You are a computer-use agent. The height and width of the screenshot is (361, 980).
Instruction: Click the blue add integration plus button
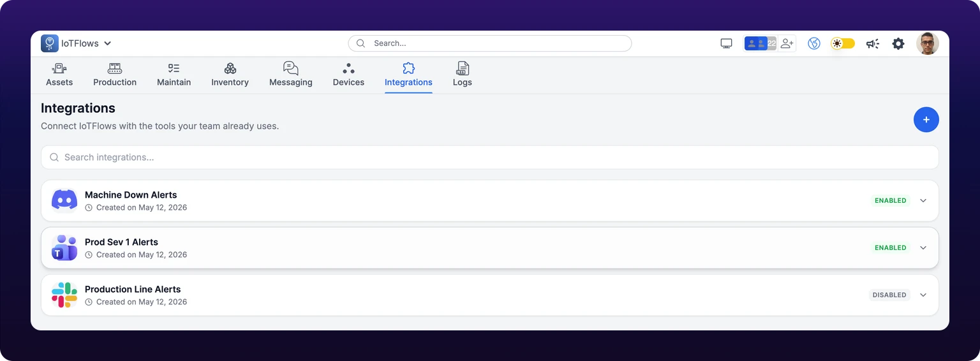926,119
